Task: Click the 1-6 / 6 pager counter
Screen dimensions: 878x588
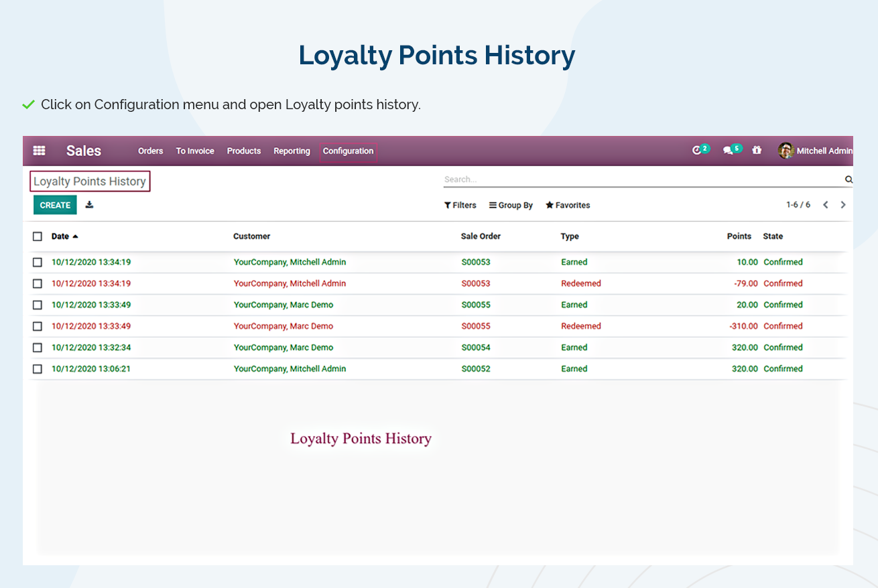Action: (x=798, y=205)
